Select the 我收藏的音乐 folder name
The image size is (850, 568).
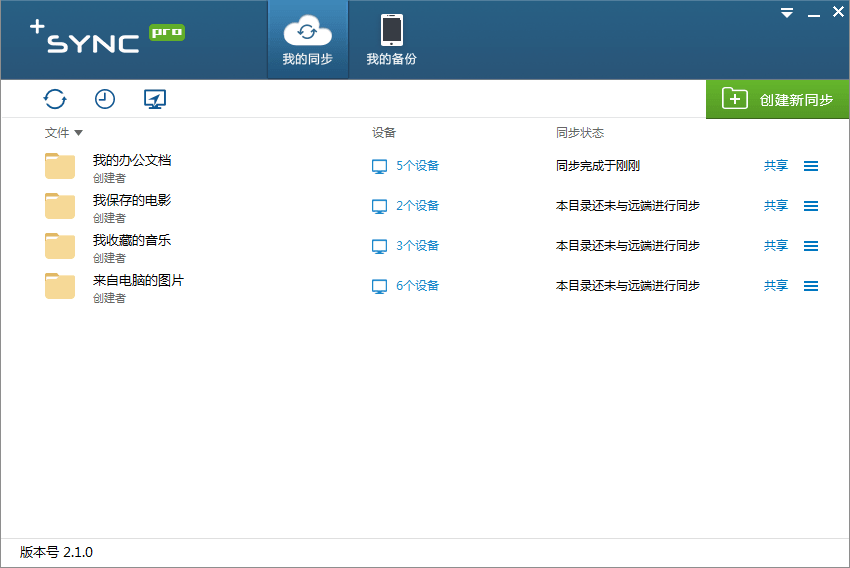tap(132, 240)
